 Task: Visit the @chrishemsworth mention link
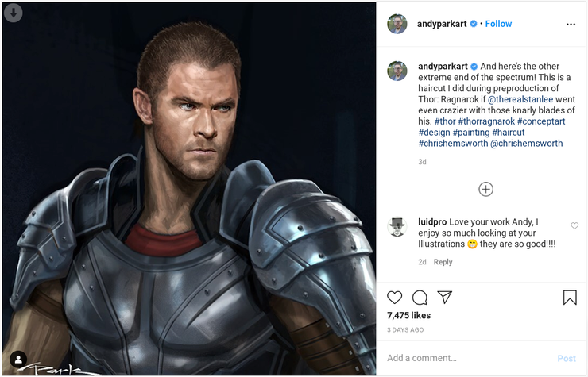526,144
